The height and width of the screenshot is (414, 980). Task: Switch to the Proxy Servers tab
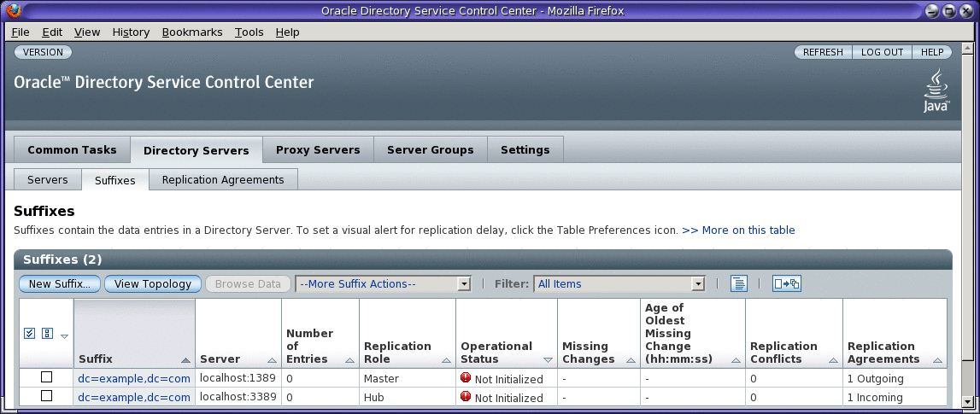(318, 150)
